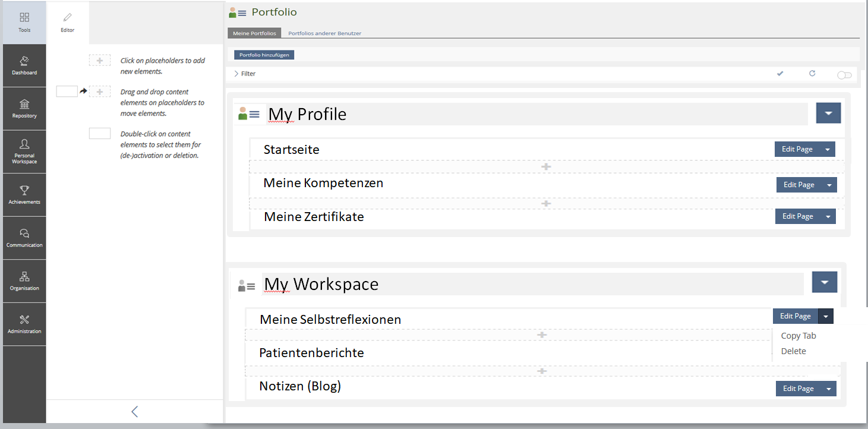Open the Communication section
This screenshot has height=429, width=868.
coord(24,238)
